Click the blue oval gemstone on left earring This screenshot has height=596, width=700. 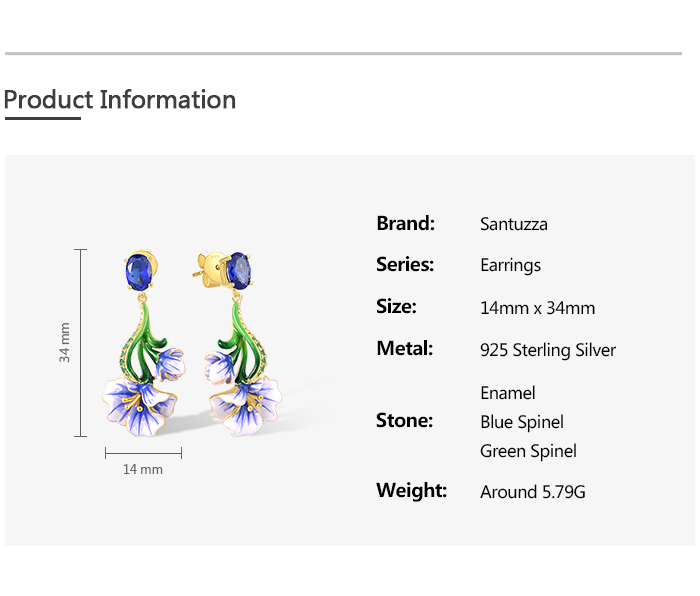pyautogui.click(x=139, y=272)
